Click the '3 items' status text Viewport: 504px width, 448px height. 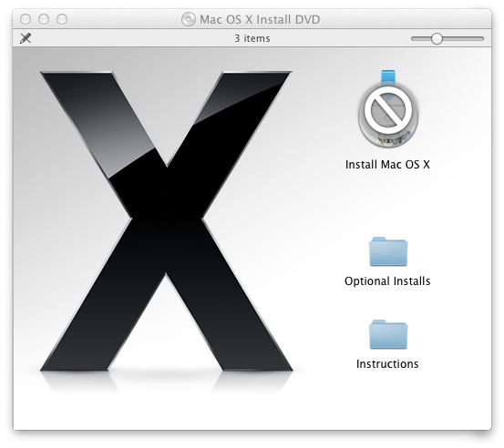click(x=252, y=38)
